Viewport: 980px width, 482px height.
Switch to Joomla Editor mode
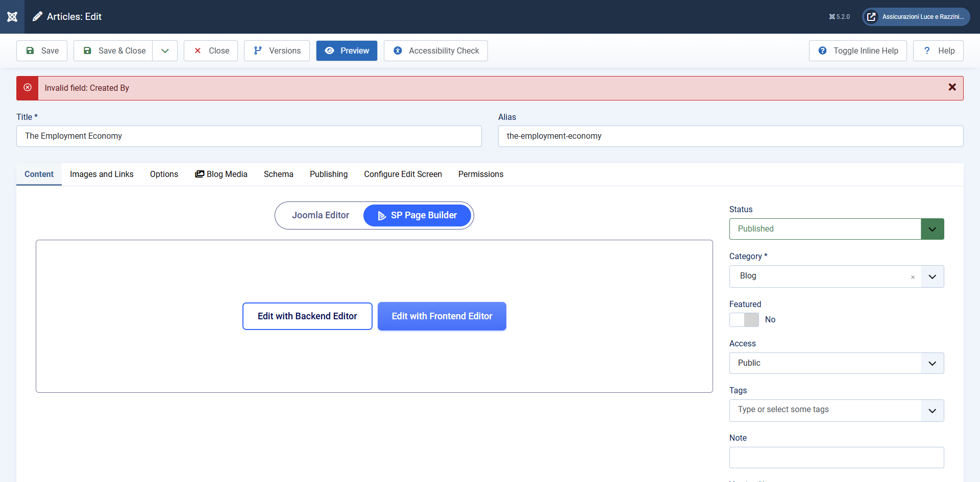click(320, 215)
